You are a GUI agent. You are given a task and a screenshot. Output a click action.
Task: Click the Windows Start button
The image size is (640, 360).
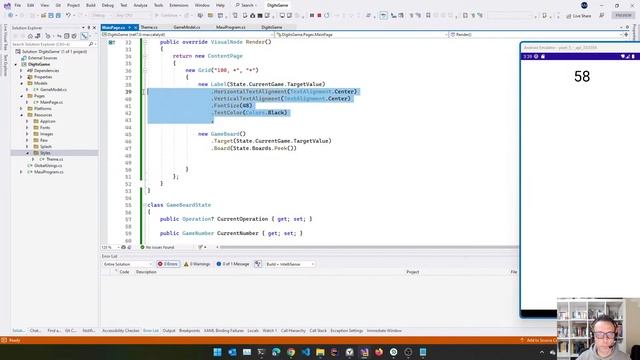pyautogui.click(x=217, y=352)
